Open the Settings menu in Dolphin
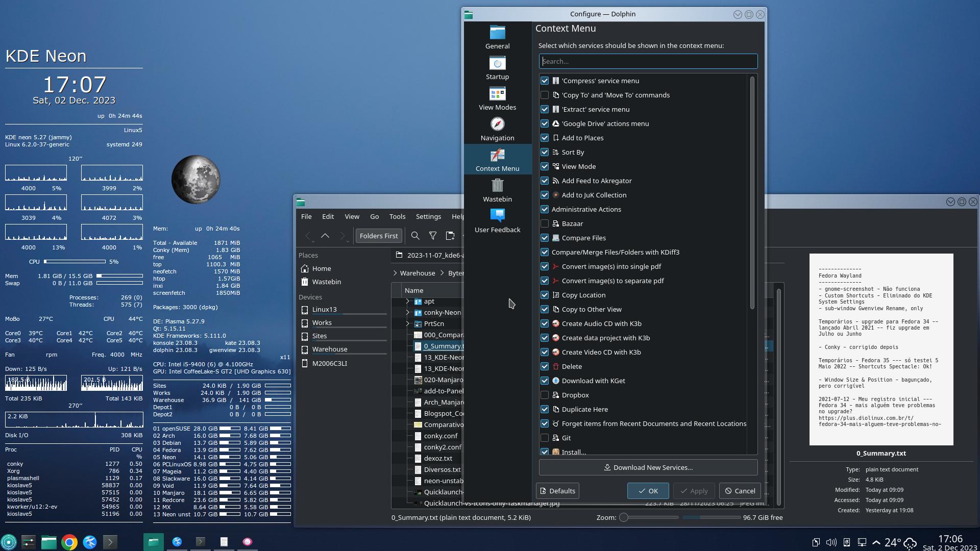 pos(428,217)
